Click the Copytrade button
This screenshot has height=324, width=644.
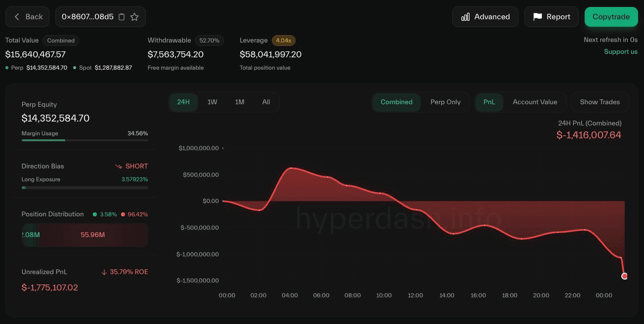click(611, 17)
